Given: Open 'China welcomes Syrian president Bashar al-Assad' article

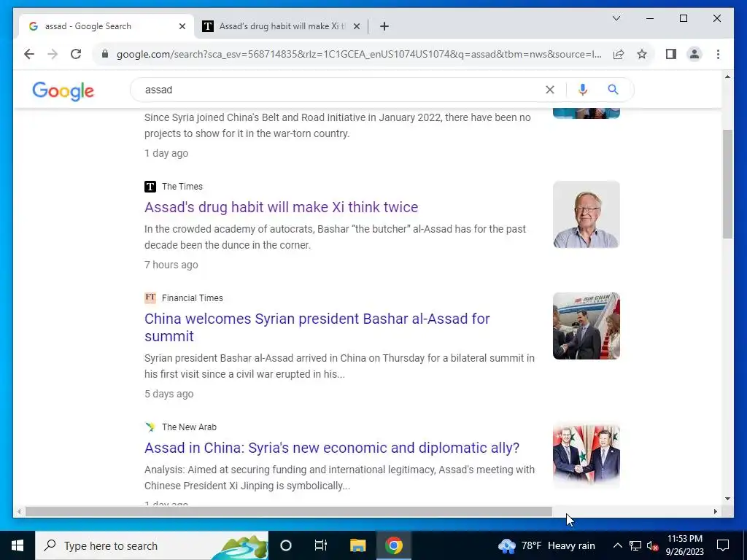Looking at the screenshot, I should pyautogui.click(x=317, y=327).
